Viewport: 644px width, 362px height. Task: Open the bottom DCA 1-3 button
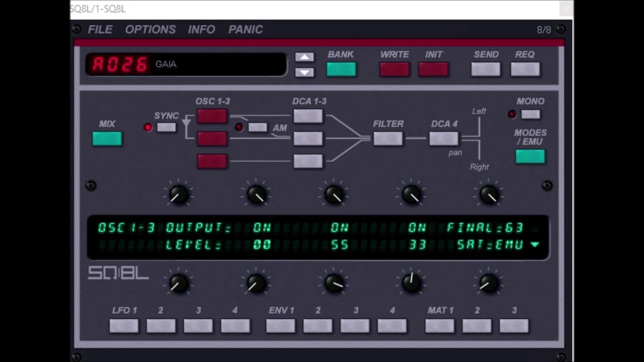tap(308, 161)
